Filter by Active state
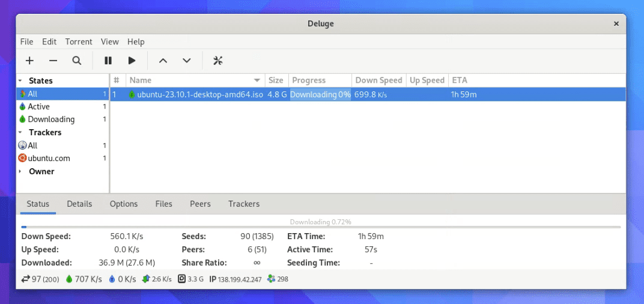This screenshot has width=644, height=304. tap(62, 107)
